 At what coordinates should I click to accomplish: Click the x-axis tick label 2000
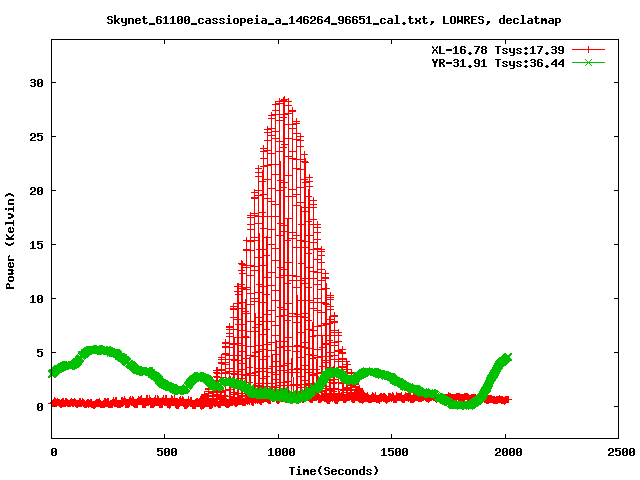tap(506, 452)
